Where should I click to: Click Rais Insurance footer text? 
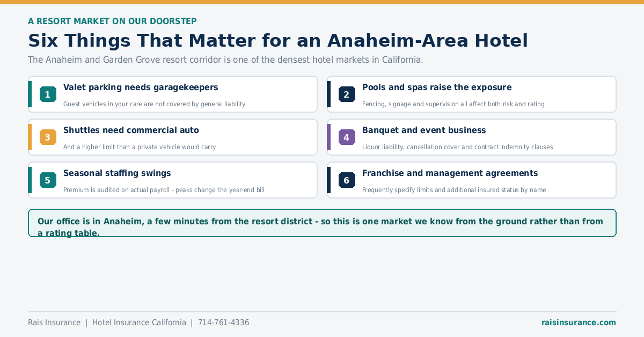point(54,323)
